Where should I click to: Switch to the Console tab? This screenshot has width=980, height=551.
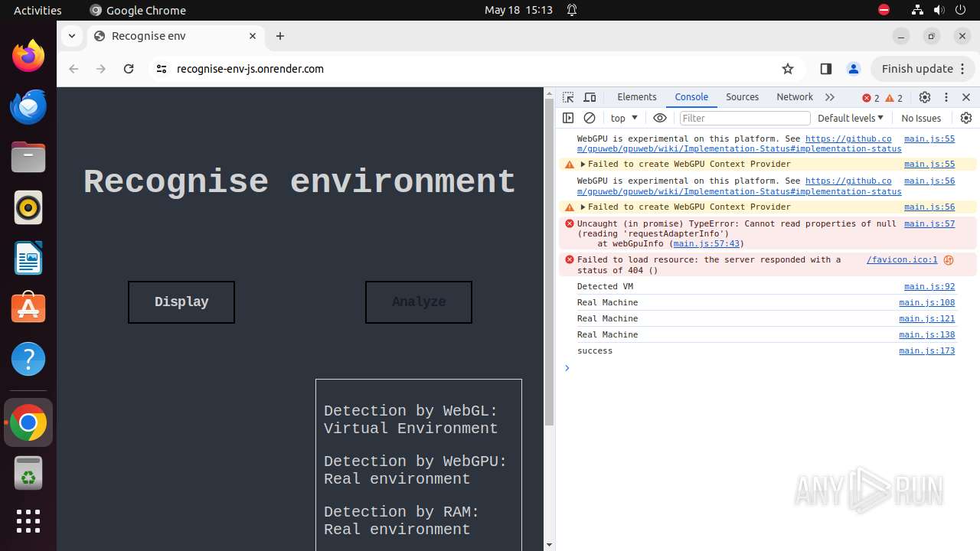coord(691,97)
